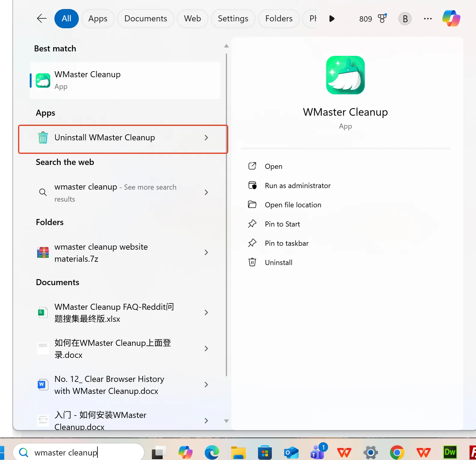Click scrollbar up arrow in results list

pyautogui.click(x=226, y=46)
